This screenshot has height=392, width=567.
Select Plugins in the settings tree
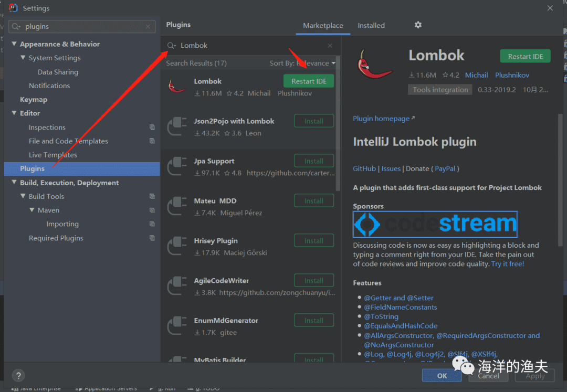tap(82, 169)
